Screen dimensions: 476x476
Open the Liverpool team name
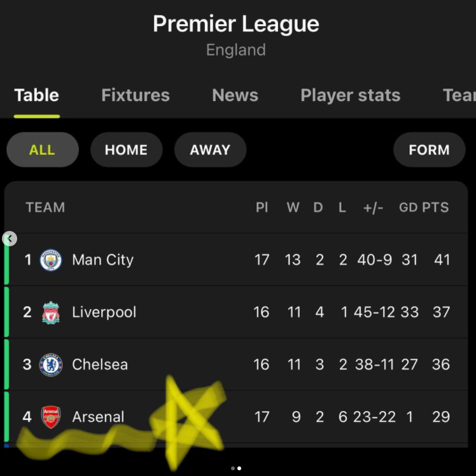(x=104, y=312)
